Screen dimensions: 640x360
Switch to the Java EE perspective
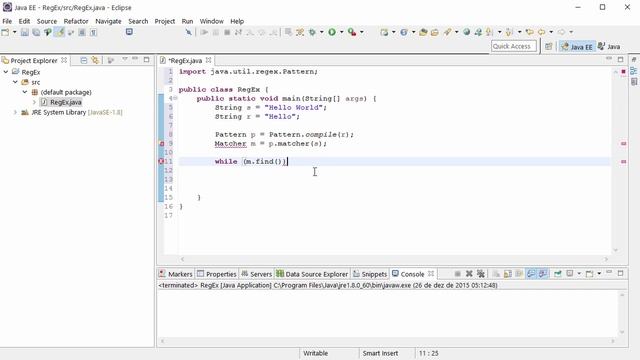577,47
